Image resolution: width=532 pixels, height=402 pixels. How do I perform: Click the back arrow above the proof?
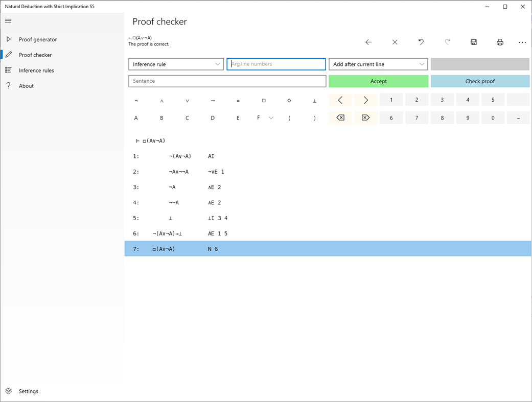368,42
